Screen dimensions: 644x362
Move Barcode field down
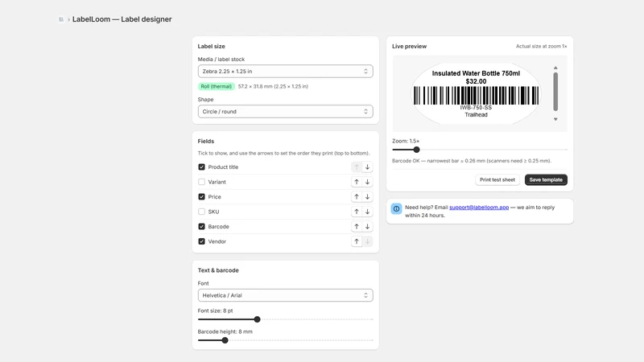coord(367,227)
